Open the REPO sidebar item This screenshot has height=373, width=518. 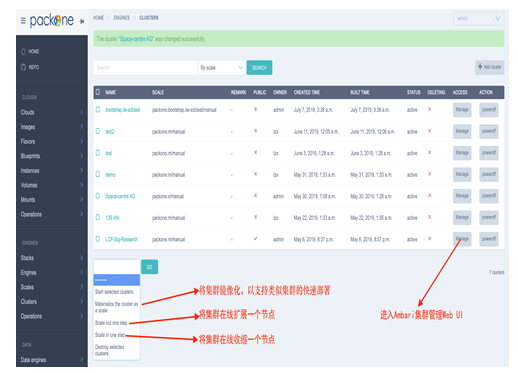[30, 67]
